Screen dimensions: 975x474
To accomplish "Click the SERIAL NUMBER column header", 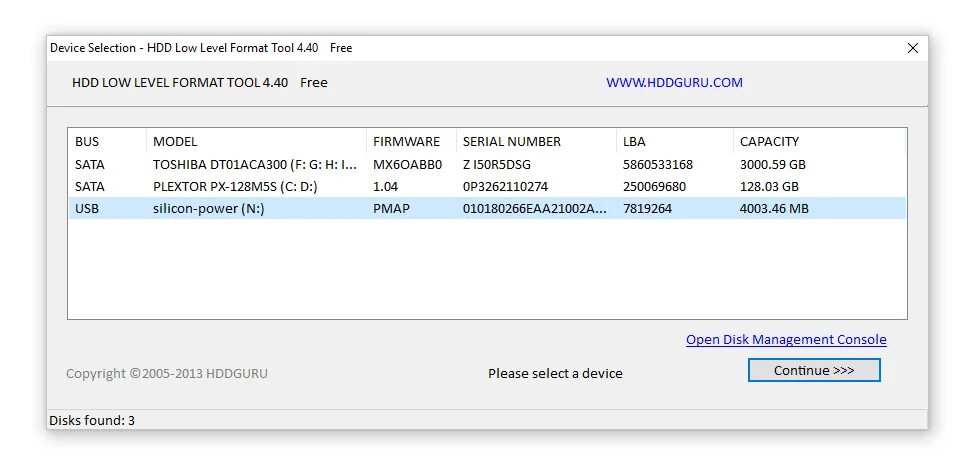I will tap(536, 142).
